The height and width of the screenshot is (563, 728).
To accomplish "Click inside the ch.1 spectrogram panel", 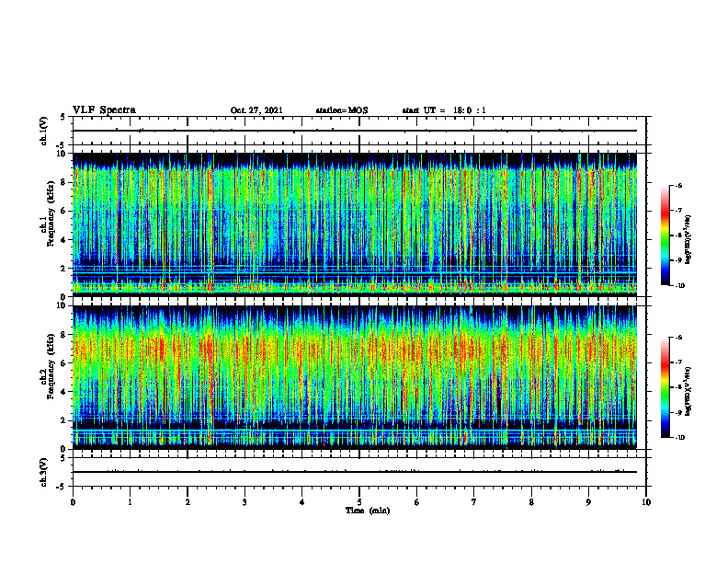I will point(355,224).
